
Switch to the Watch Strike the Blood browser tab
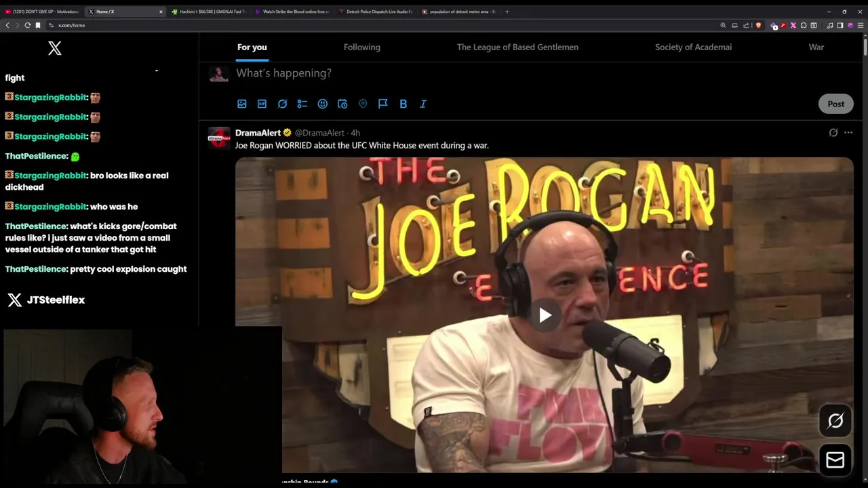click(292, 12)
